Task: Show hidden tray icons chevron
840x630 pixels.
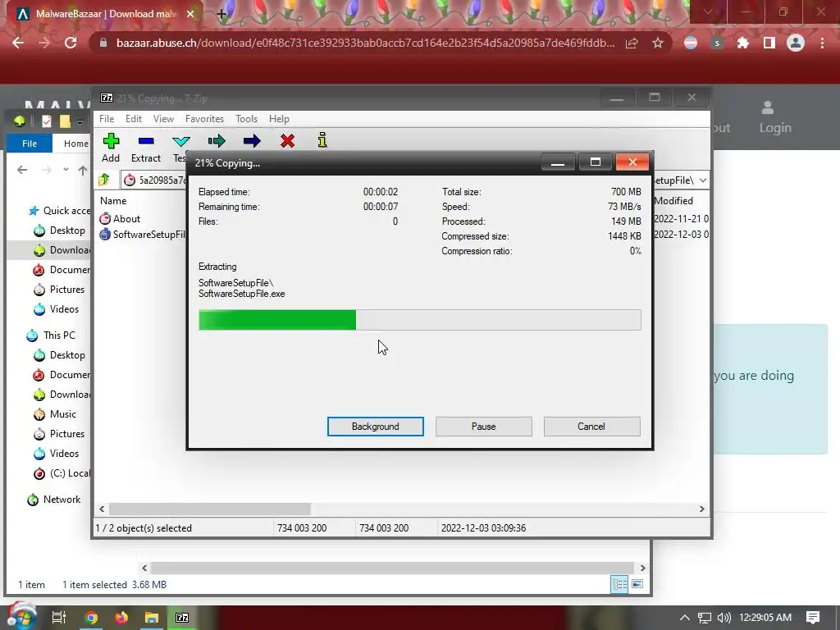Action: (685, 618)
